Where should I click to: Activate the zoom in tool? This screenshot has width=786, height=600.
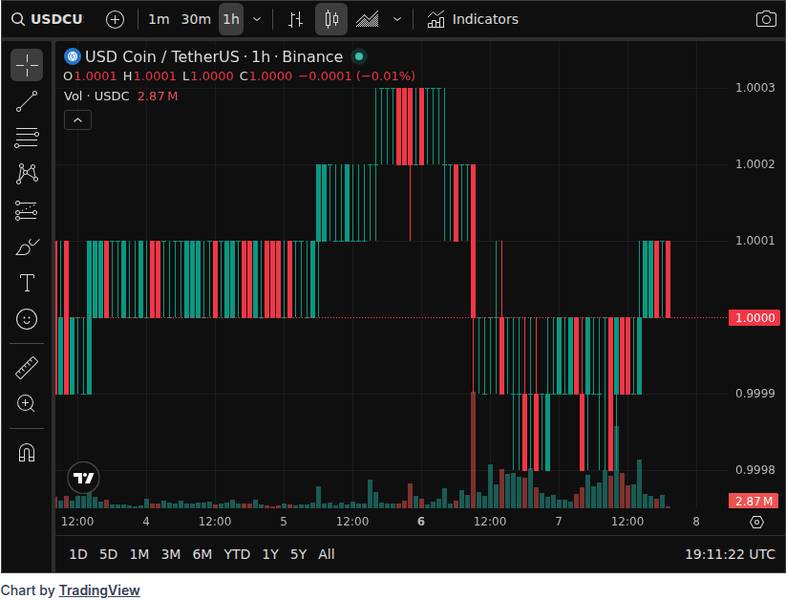point(27,404)
